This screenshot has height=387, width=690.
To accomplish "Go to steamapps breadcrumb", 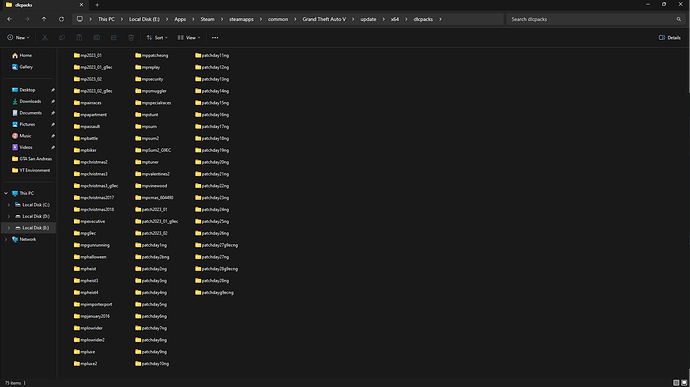I will (x=241, y=19).
